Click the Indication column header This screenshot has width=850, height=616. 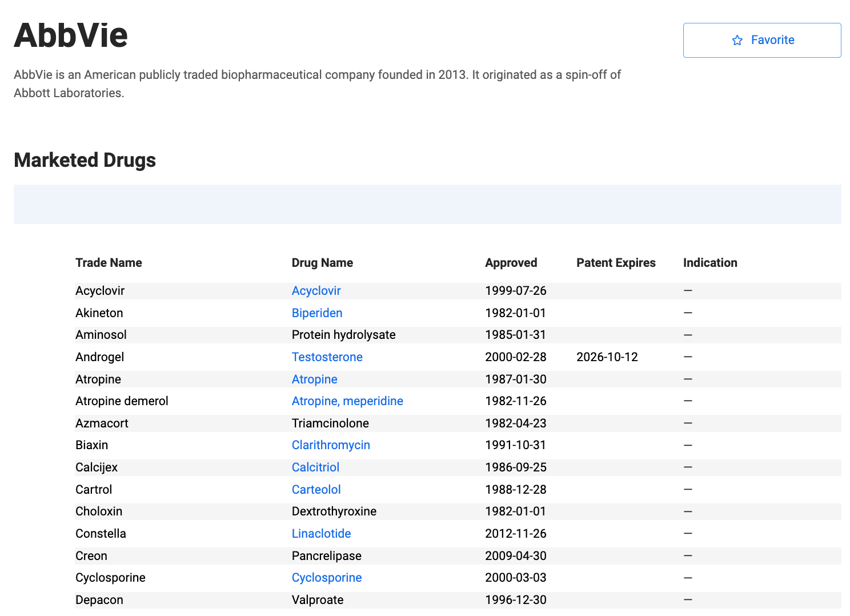tap(710, 263)
